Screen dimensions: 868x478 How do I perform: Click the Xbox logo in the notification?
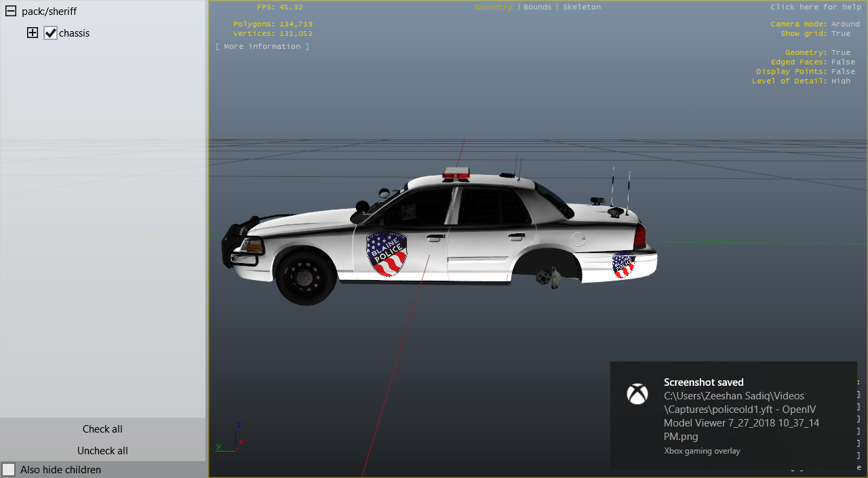(637, 394)
